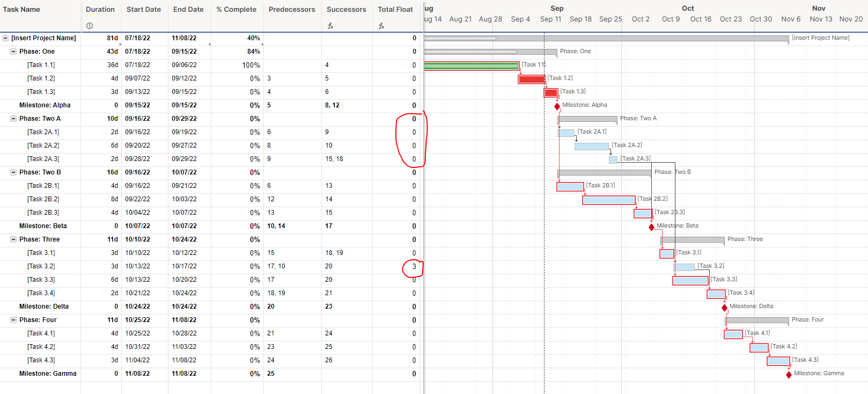
Task: Click the 43d duration cell of Phase: One
Action: [112, 52]
